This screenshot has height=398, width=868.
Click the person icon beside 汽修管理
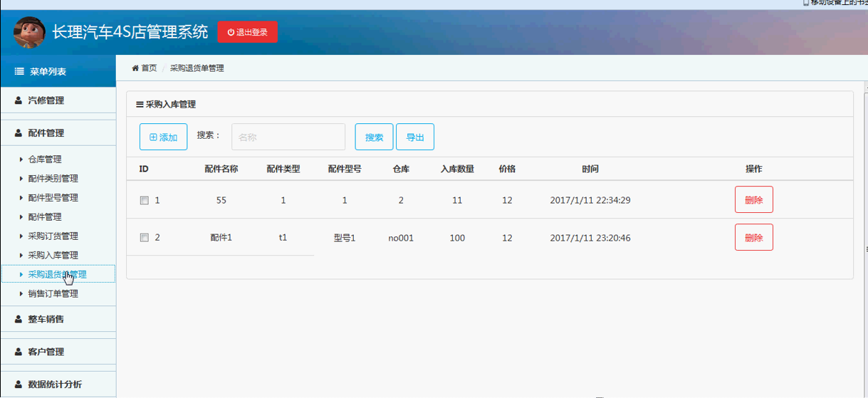[19, 100]
